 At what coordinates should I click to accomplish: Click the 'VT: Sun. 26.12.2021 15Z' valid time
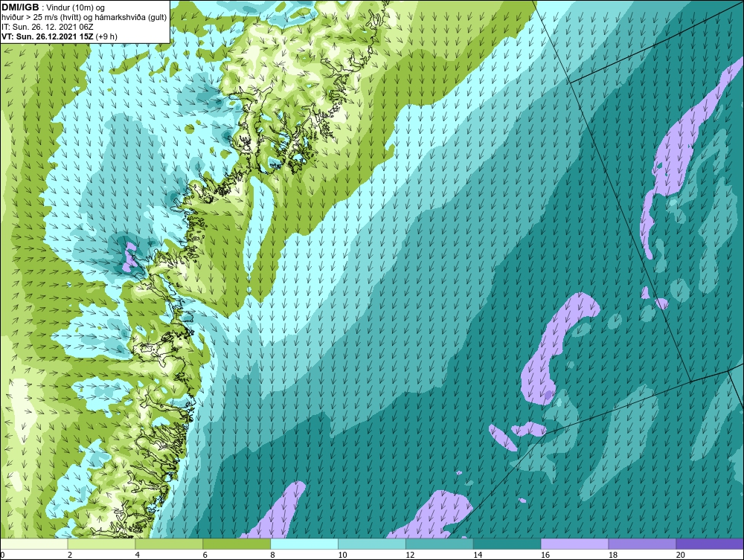pos(48,36)
